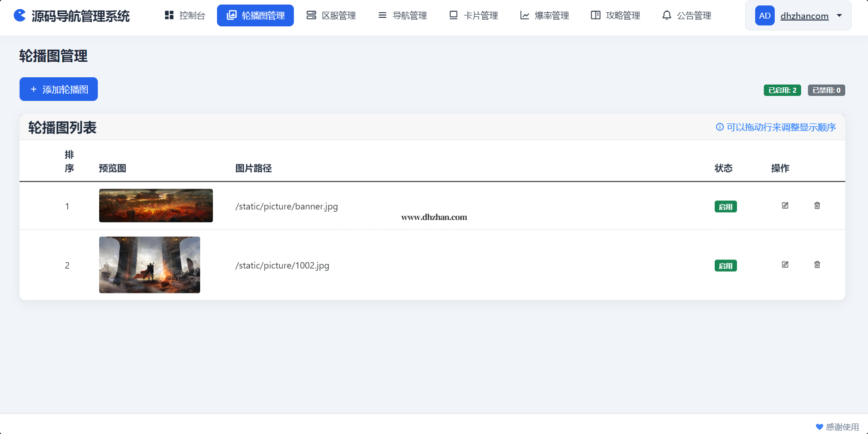Screen dimensions: 868x434
Task: Toggle the 启用 status of 1002.jpg
Action: pos(726,266)
